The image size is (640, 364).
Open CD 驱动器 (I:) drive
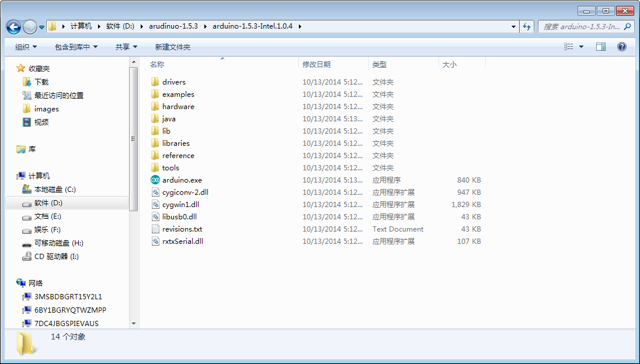(56, 257)
